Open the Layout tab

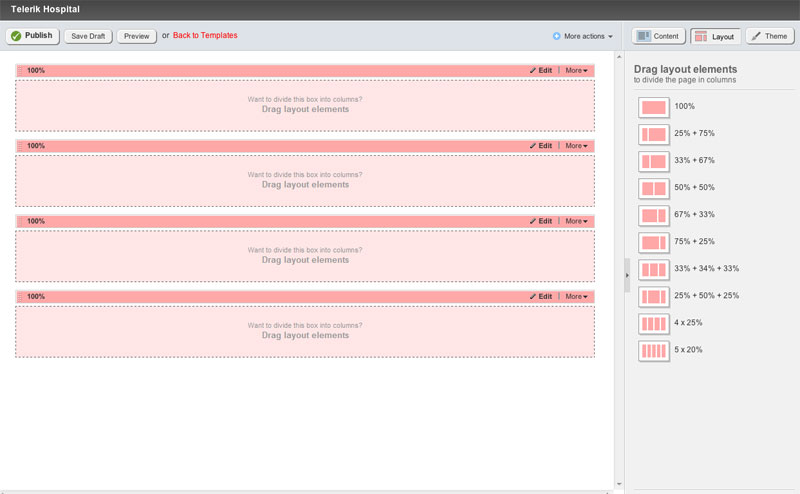tap(714, 36)
